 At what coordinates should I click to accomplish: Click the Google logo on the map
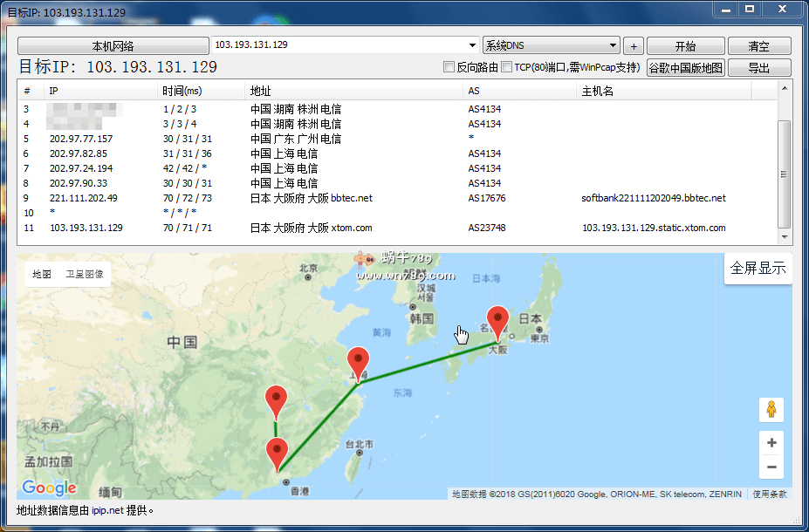(50, 488)
